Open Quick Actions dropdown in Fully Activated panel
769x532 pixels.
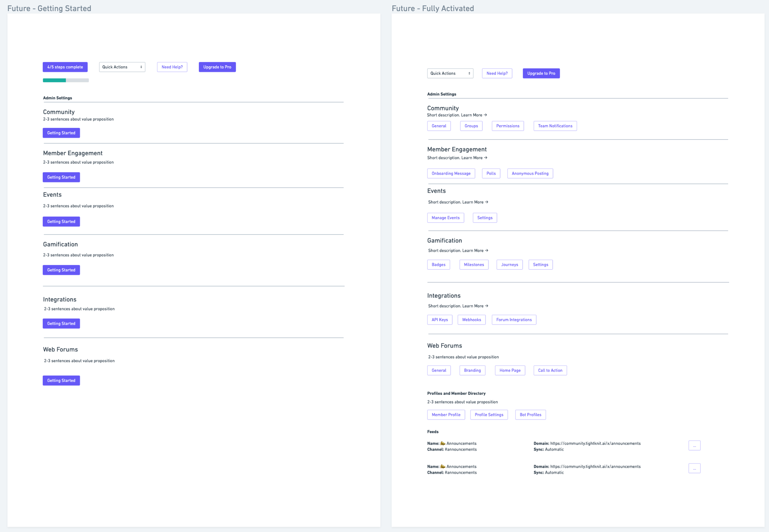(450, 74)
